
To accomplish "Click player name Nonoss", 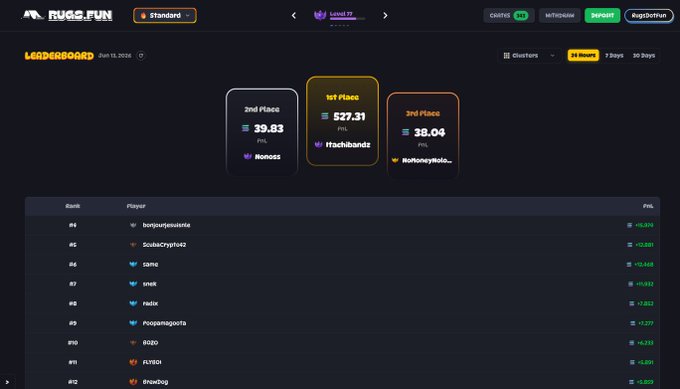I will 268,157.
